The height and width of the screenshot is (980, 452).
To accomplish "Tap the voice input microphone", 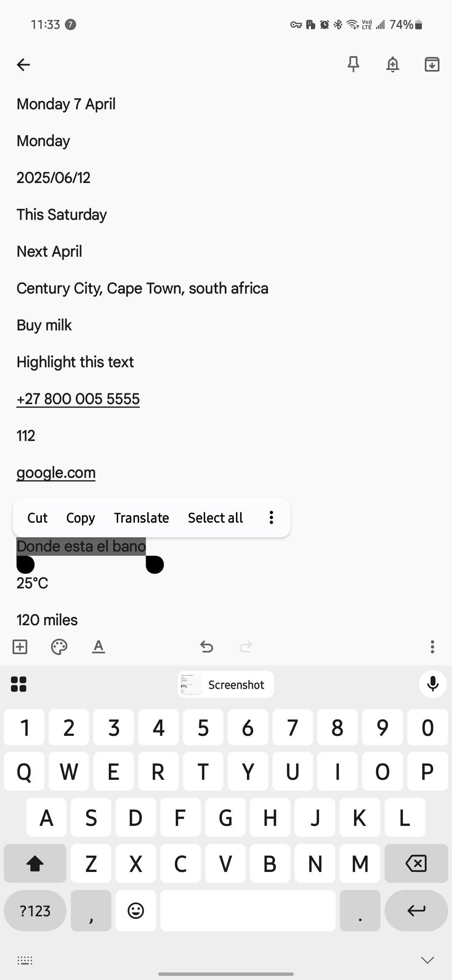I will pyautogui.click(x=433, y=684).
